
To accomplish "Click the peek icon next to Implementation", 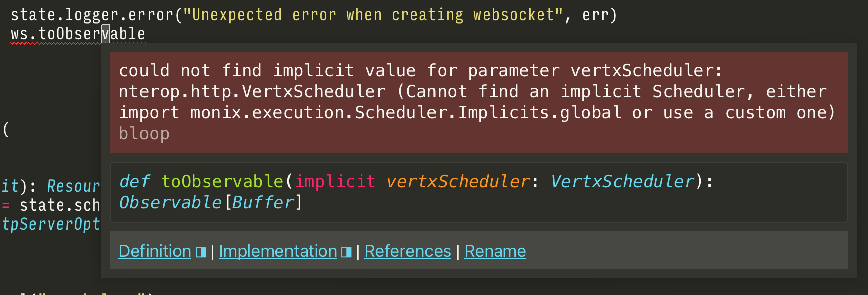I will 346,252.
